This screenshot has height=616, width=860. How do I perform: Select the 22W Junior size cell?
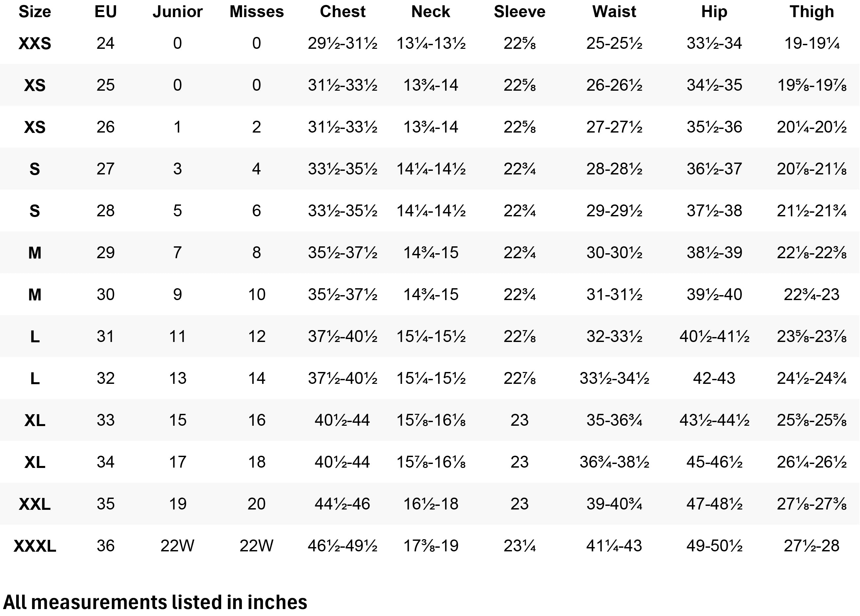pos(177,546)
